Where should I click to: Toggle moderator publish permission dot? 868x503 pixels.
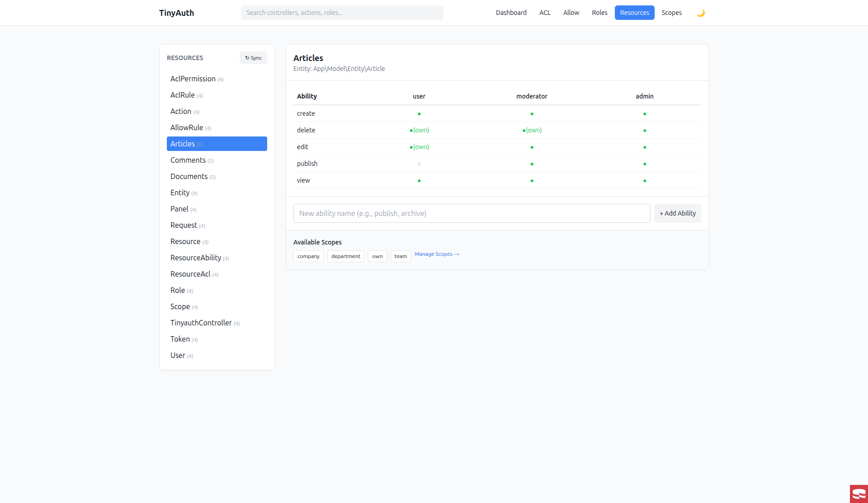(532, 164)
